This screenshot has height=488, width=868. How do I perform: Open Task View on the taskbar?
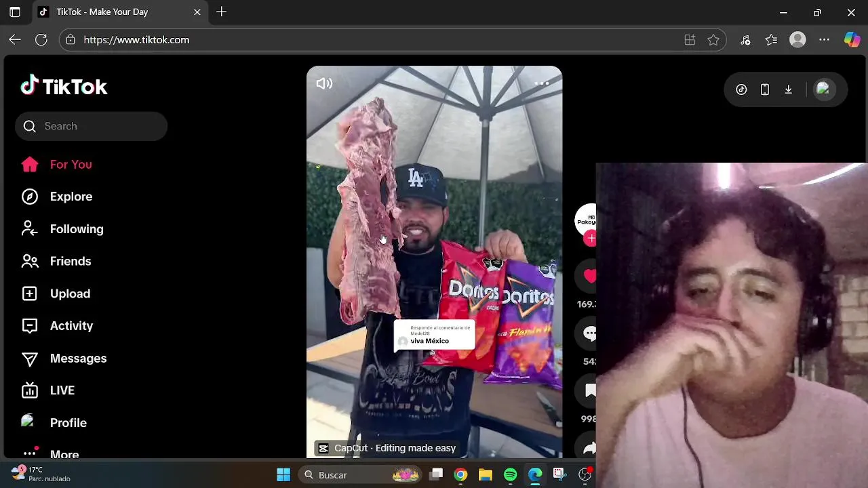click(436, 474)
